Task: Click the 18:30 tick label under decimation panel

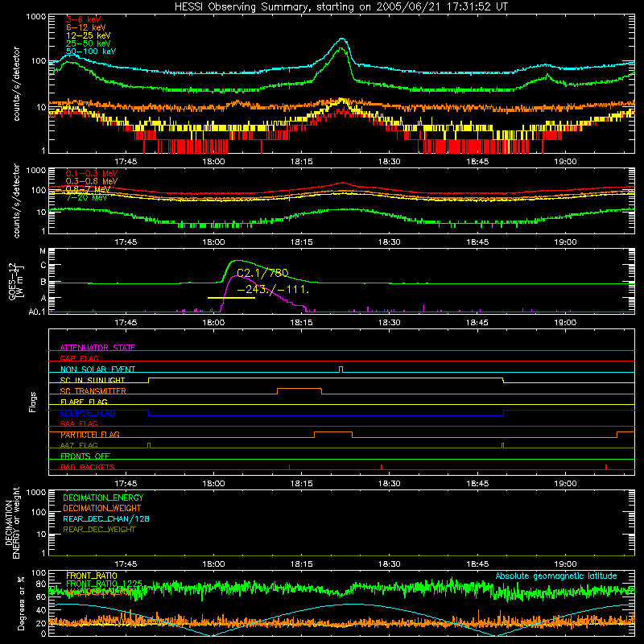Action: [x=390, y=564]
